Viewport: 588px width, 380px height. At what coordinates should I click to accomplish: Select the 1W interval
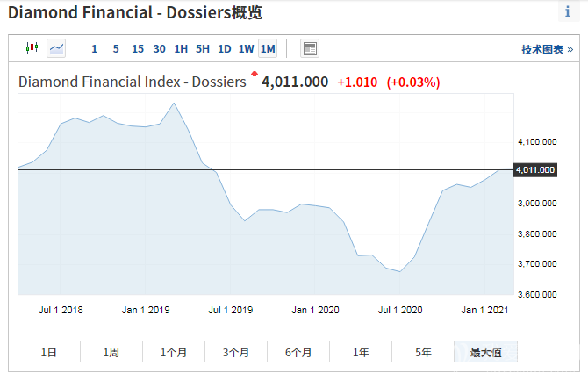tap(247, 49)
